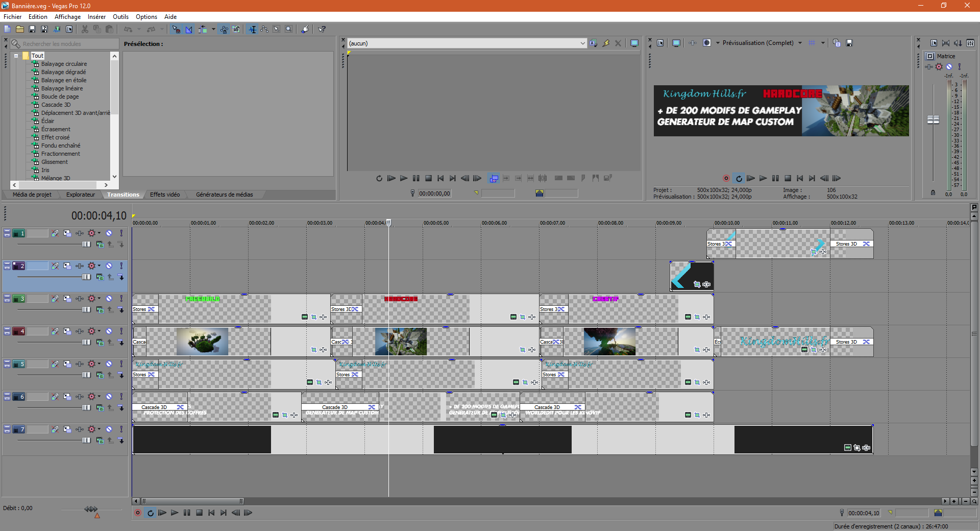Open the Outils menu
Viewport: 980px width, 531px height.
click(x=120, y=17)
